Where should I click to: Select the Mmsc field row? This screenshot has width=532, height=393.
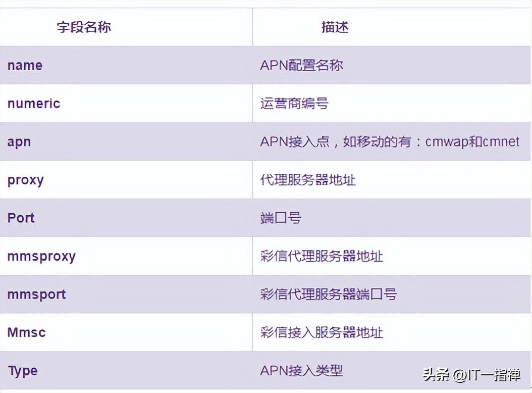pos(26,332)
